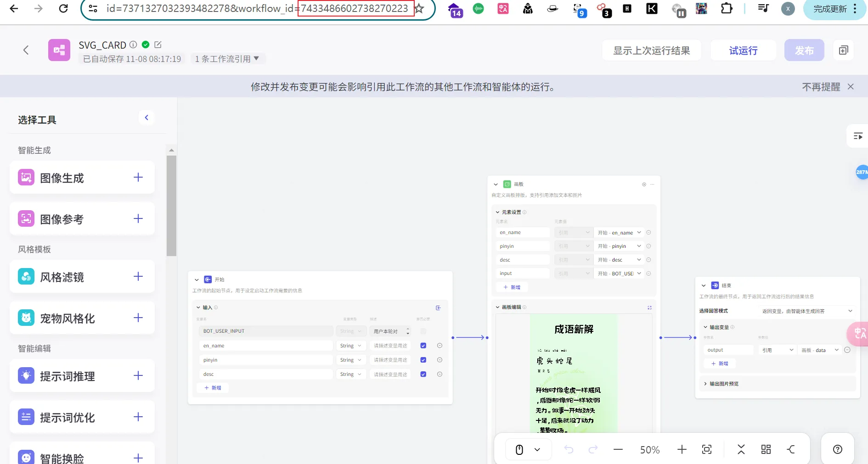Click 不再提醒 in the banner
This screenshot has width=868, height=464.
click(x=821, y=86)
